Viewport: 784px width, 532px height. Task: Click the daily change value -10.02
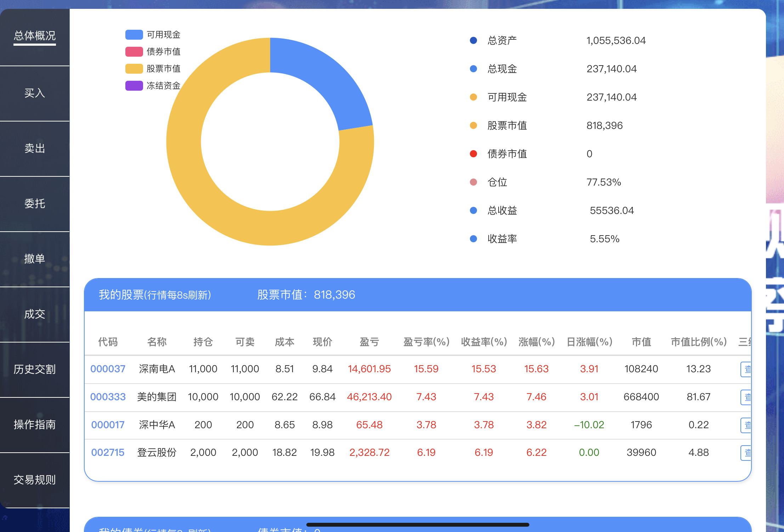coord(589,425)
